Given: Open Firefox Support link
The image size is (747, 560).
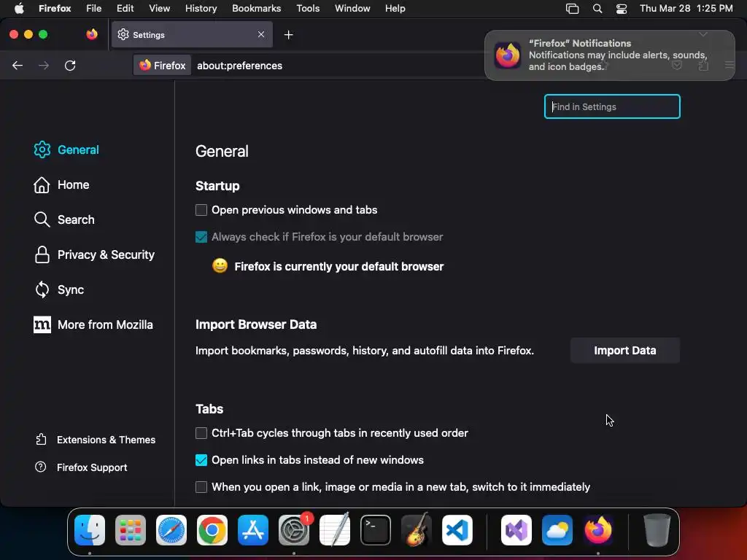Looking at the screenshot, I should point(81,467).
